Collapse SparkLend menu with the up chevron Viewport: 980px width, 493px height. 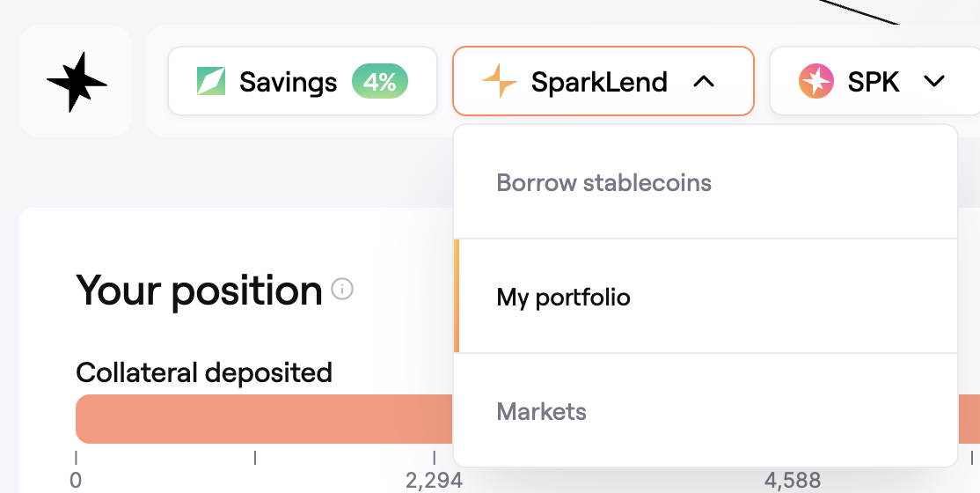(703, 82)
